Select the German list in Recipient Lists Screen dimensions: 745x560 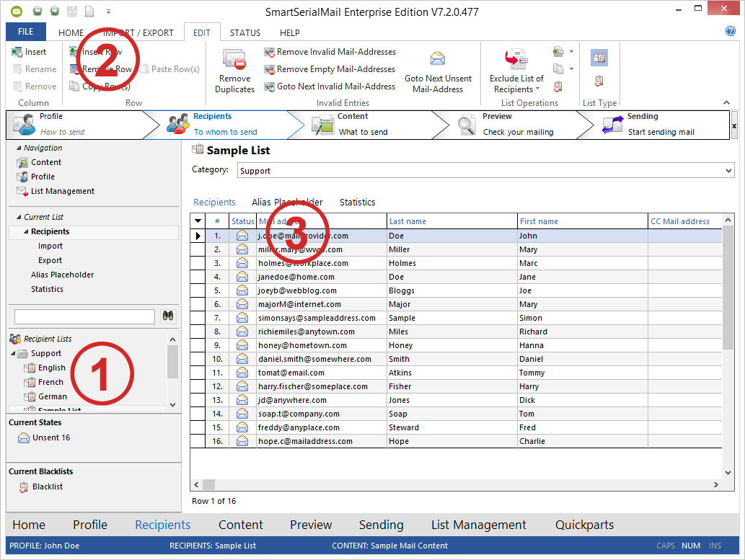[x=52, y=396]
